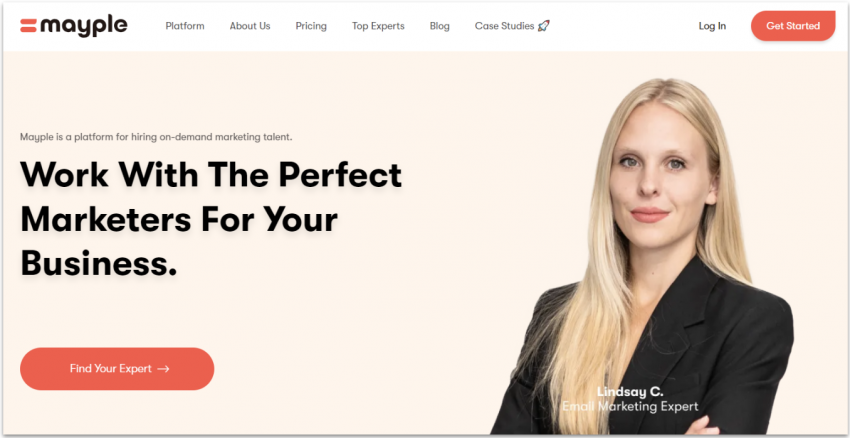Viewport: 850px width, 438px height.
Task: Click the on-demand marketing talent tagline
Action: point(156,137)
